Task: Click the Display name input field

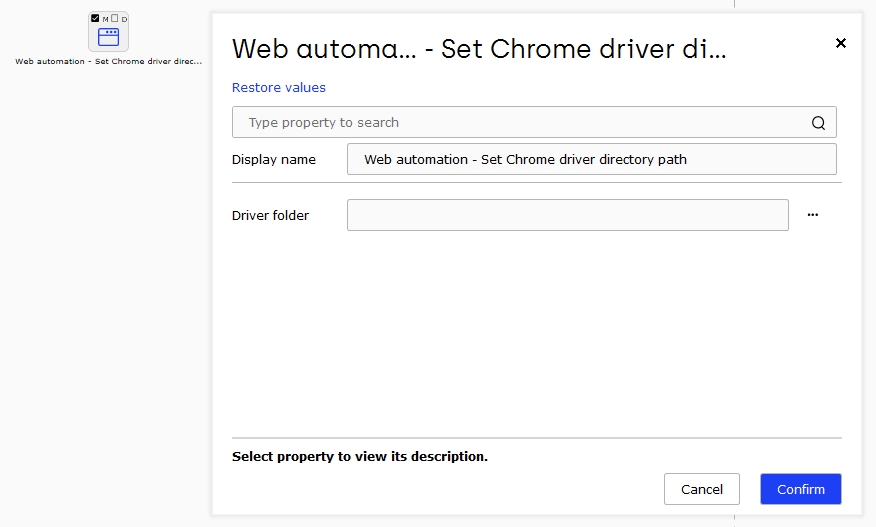Action: [592, 159]
